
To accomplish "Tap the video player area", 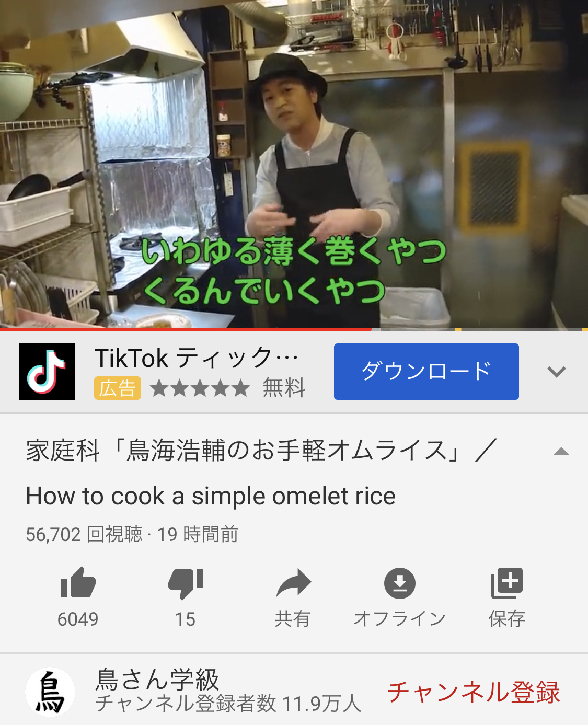I will 294,164.
